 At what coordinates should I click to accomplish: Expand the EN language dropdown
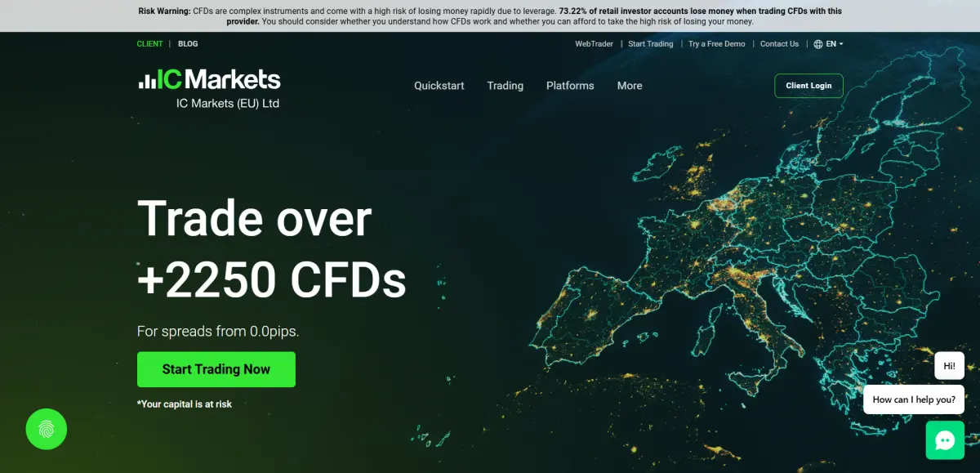[835, 44]
